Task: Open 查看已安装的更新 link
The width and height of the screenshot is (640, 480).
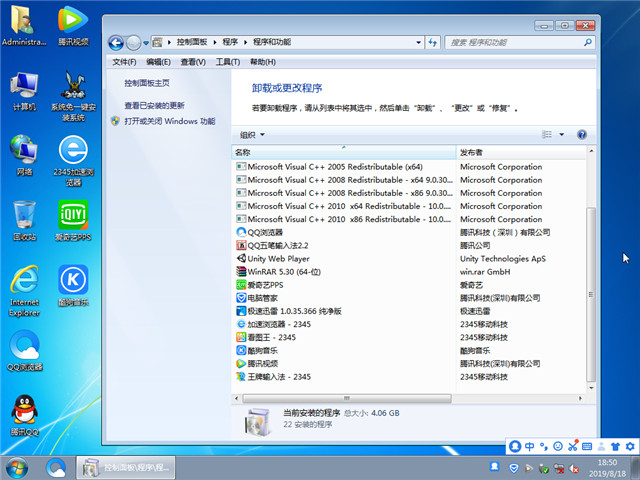Action: [154, 106]
